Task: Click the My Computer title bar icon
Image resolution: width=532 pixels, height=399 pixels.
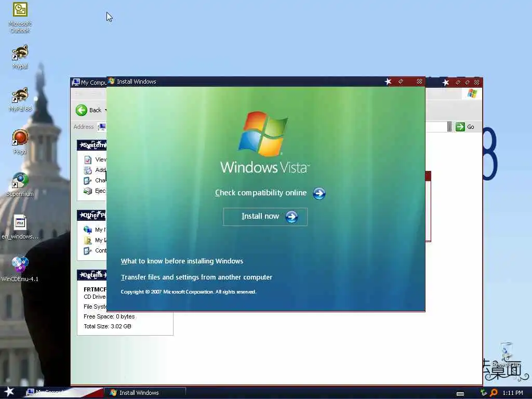Action: (76, 83)
